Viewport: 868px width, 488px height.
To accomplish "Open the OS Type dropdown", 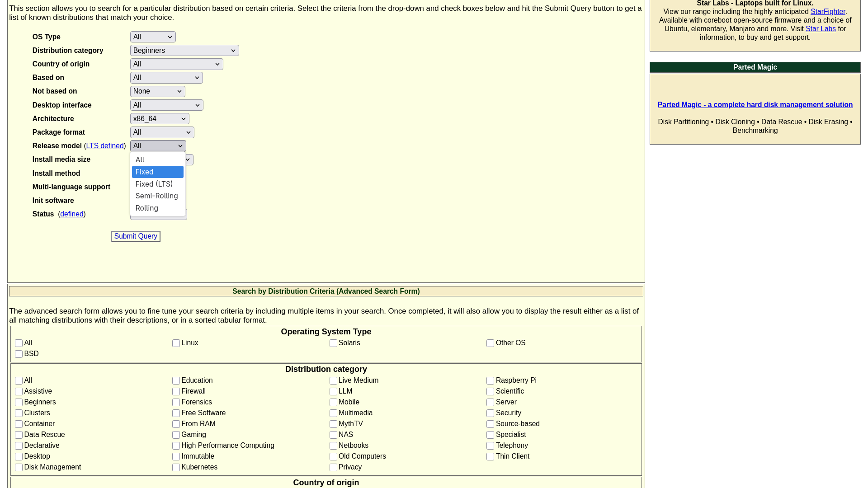I will pos(152,37).
